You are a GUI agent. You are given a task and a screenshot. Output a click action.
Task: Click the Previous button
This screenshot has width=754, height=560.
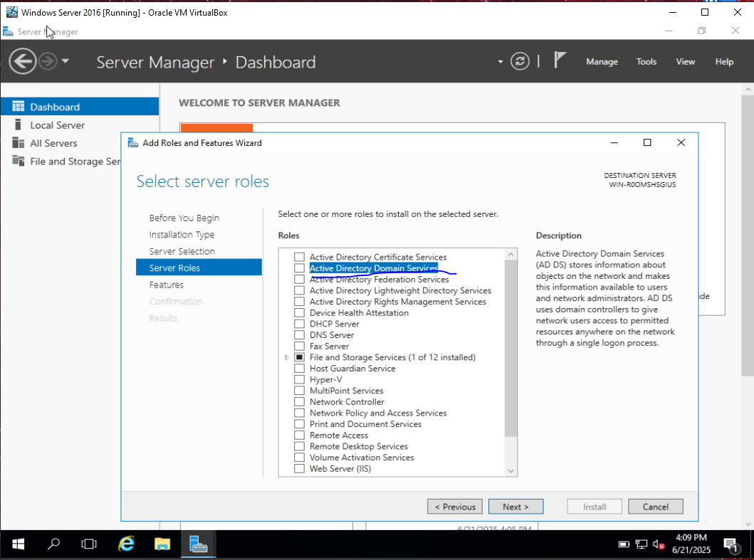(x=455, y=507)
